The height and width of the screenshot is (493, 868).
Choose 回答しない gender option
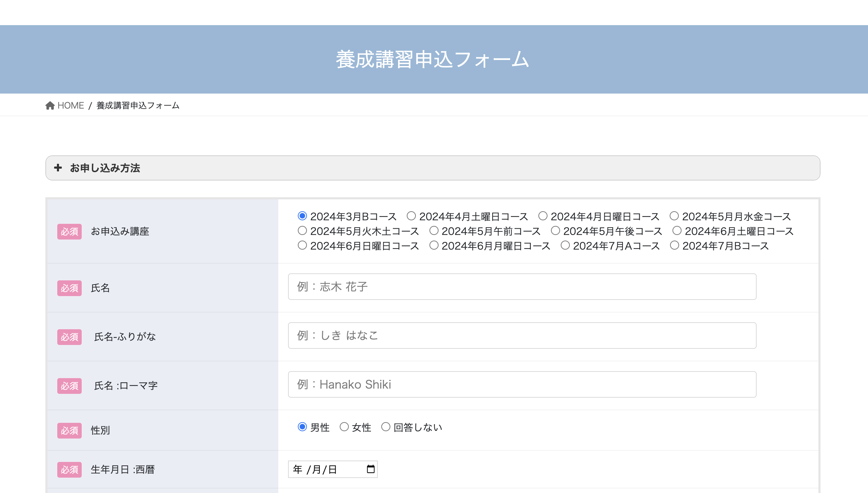pyautogui.click(x=386, y=427)
